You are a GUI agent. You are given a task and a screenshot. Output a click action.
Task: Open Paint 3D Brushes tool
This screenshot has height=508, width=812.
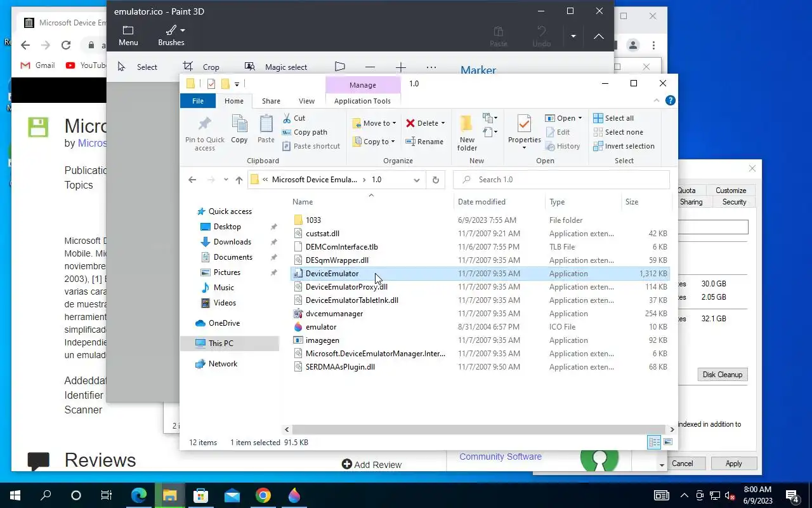[x=171, y=36]
